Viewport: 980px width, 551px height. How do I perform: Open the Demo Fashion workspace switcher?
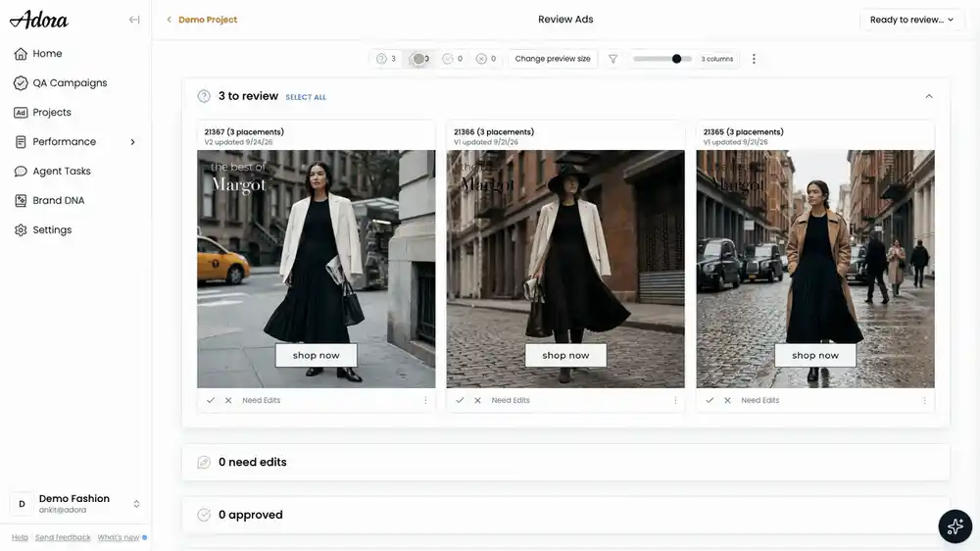pos(75,504)
